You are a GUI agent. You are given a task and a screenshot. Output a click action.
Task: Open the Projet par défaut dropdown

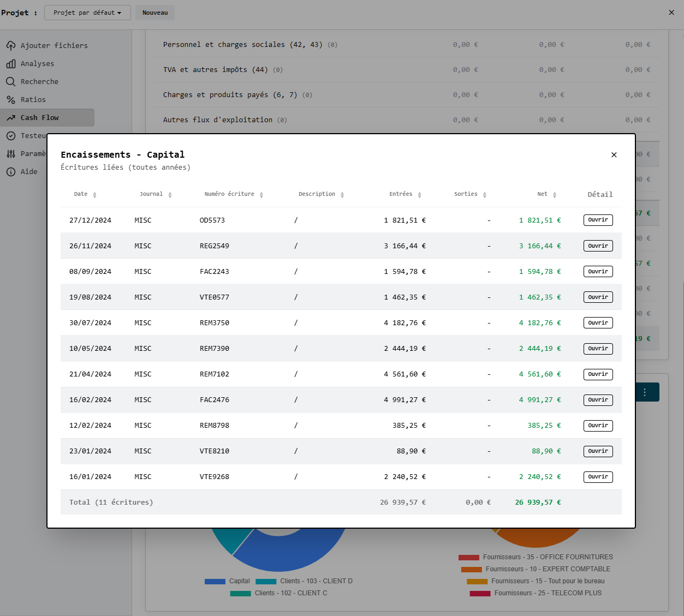click(87, 13)
